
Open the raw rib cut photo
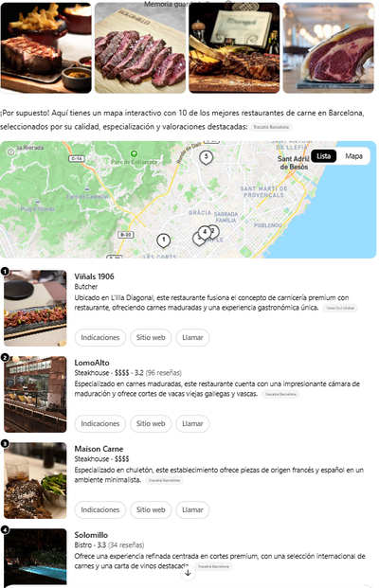pos(329,48)
